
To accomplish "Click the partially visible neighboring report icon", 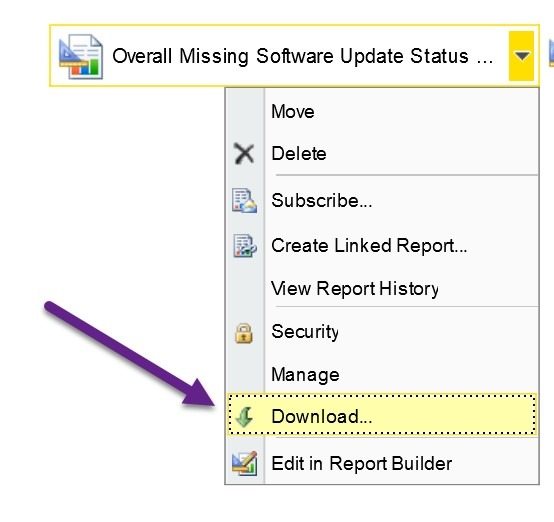I will 551,53.
